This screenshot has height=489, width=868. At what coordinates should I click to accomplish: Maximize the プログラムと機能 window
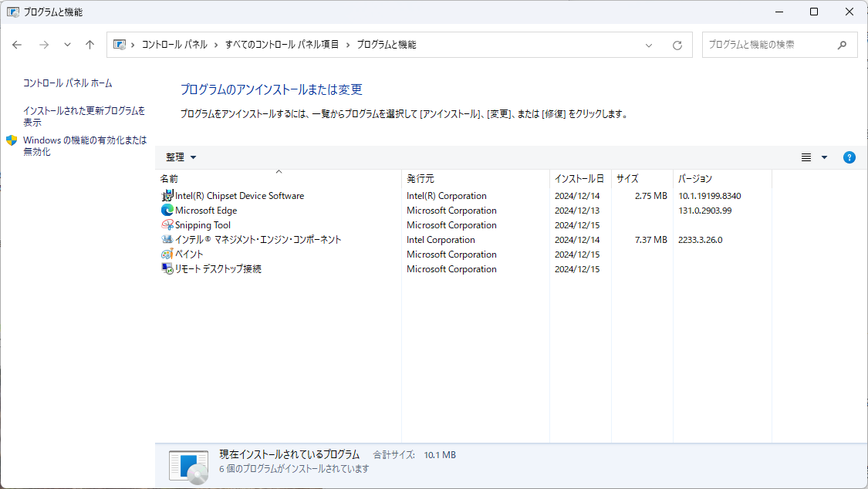pos(814,12)
